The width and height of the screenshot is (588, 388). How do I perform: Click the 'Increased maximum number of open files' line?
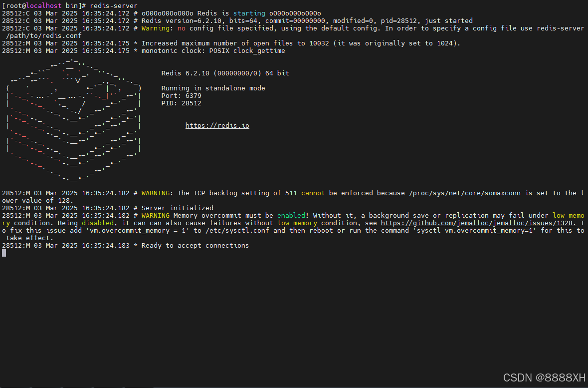pyautogui.click(x=231, y=43)
